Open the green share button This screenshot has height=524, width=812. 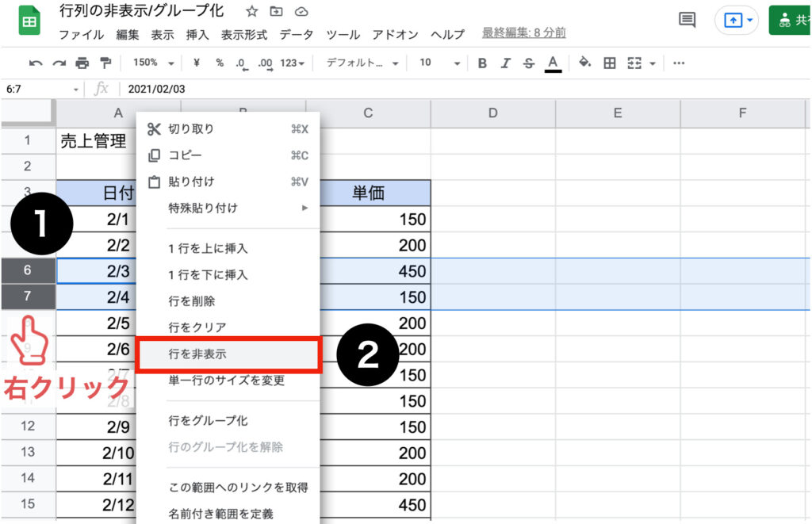[790, 20]
